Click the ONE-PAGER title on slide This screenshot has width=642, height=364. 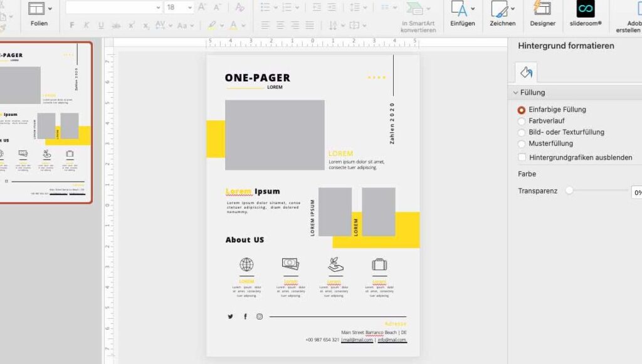coord(257,78)
